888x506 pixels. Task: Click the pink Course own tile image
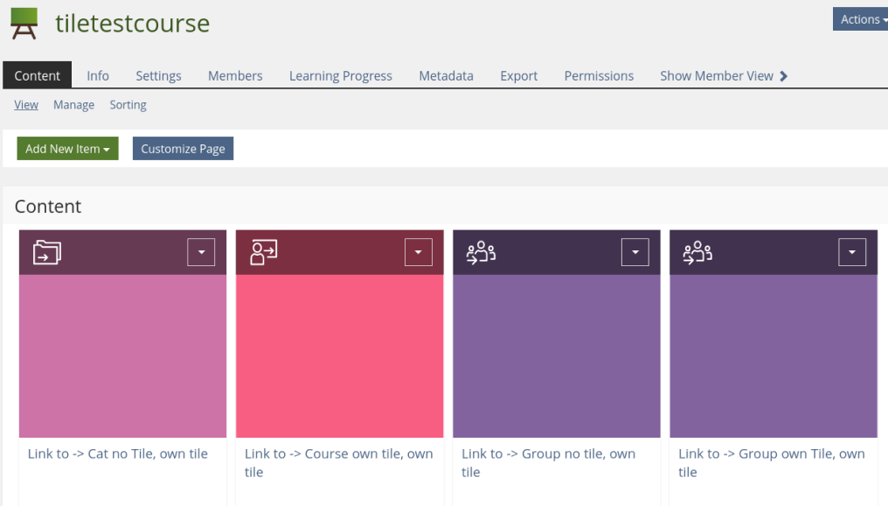[339, 356]
